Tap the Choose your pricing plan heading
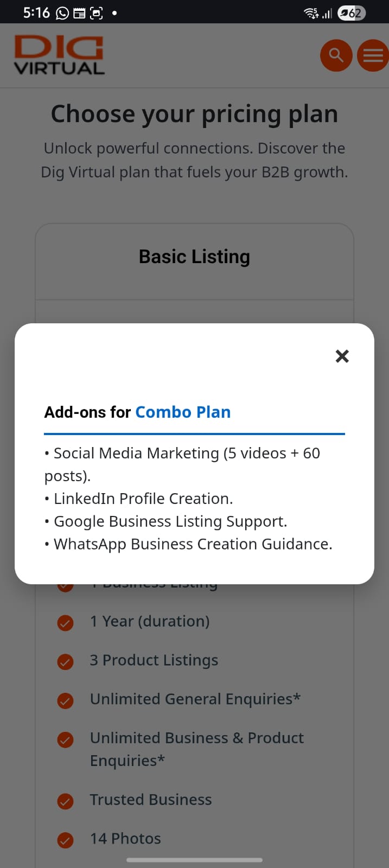389x868 pixels. (x=194, y=114)
